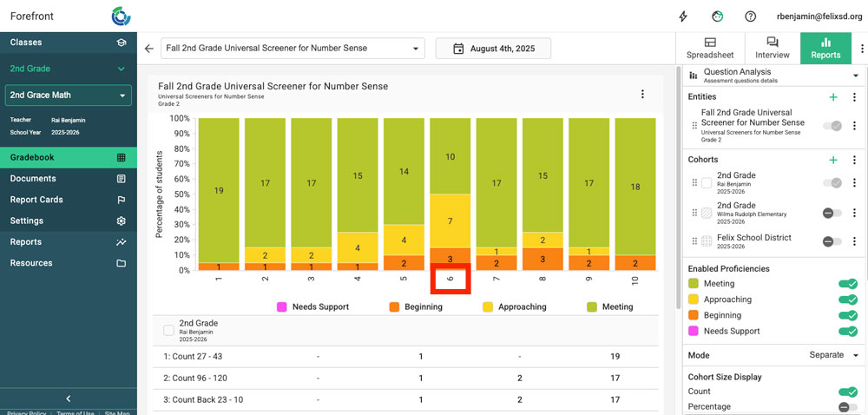Check the 2nd Grade table row checkbox
868x415 pixels.
(168, 330)
